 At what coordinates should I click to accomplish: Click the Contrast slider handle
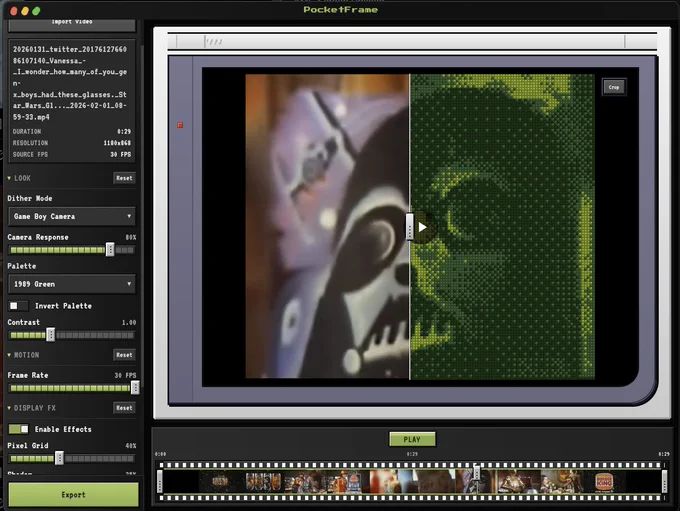[x=51, y=335]
